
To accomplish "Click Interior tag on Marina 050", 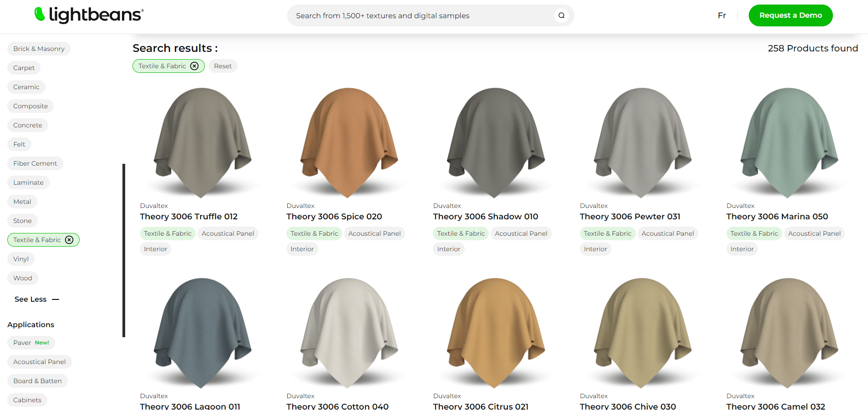I will pos(742,249).
